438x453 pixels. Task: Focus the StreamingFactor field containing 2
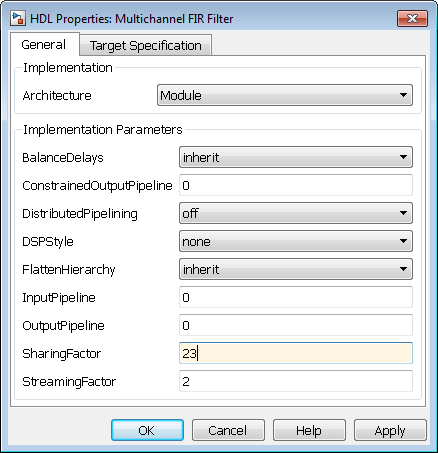click(296, 381)
